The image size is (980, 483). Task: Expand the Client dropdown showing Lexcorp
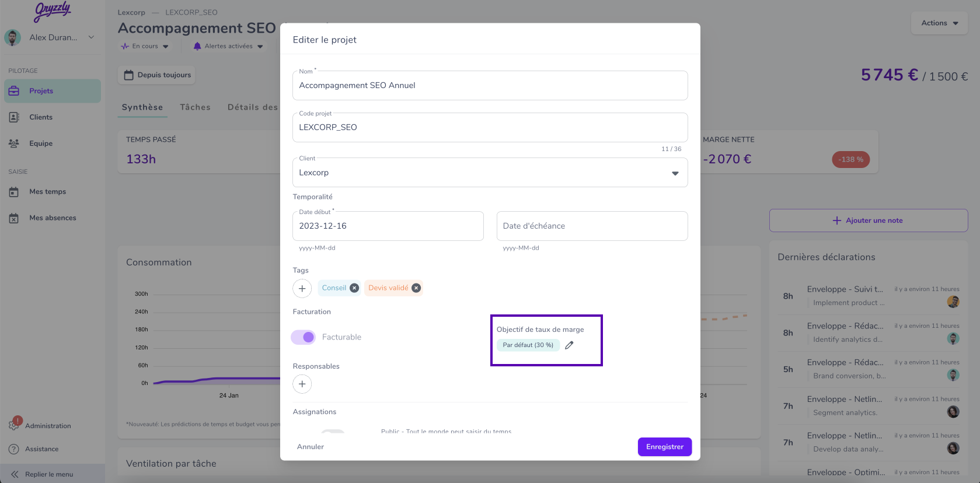[x=675, y=173]
